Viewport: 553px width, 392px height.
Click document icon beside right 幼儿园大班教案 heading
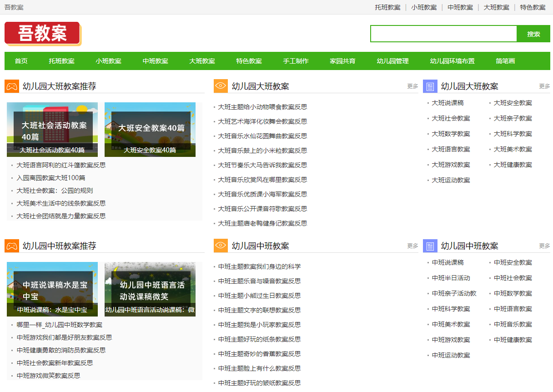tap(430, 86)
